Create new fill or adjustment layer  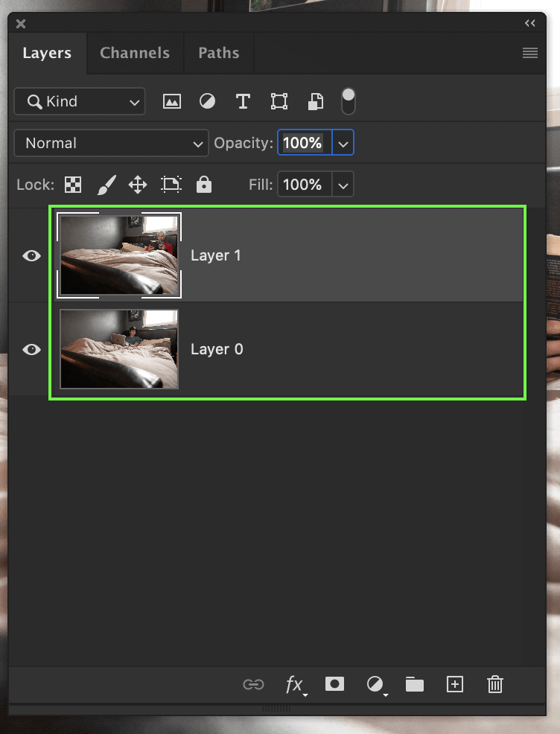coord(377,685)
